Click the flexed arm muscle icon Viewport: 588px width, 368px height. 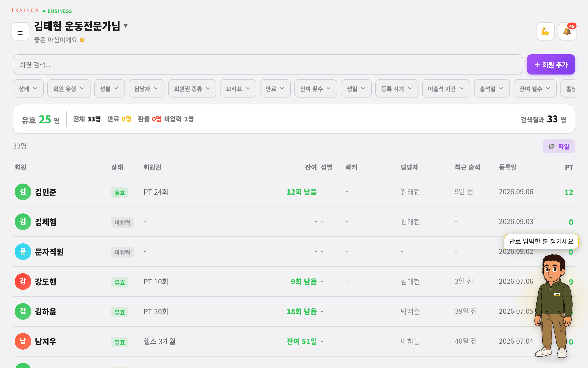[546, 32]
